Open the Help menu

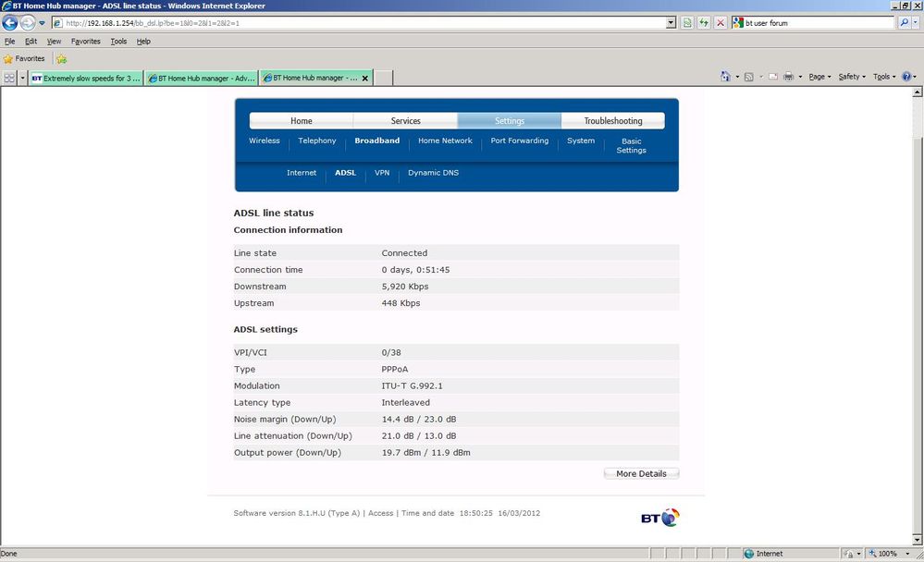pyautogui.click(x=143, y=42)
